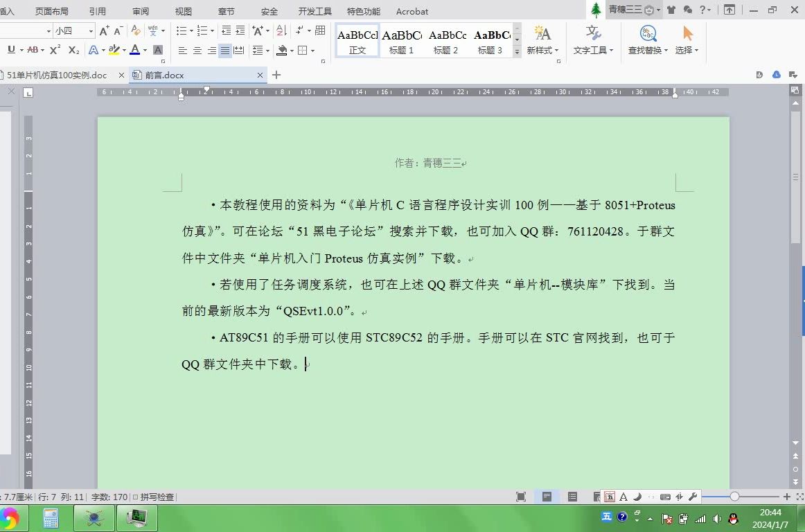The image size is (805, 532).
Task: Toggle strikethrough AB formatting
Action: [33, 50]
